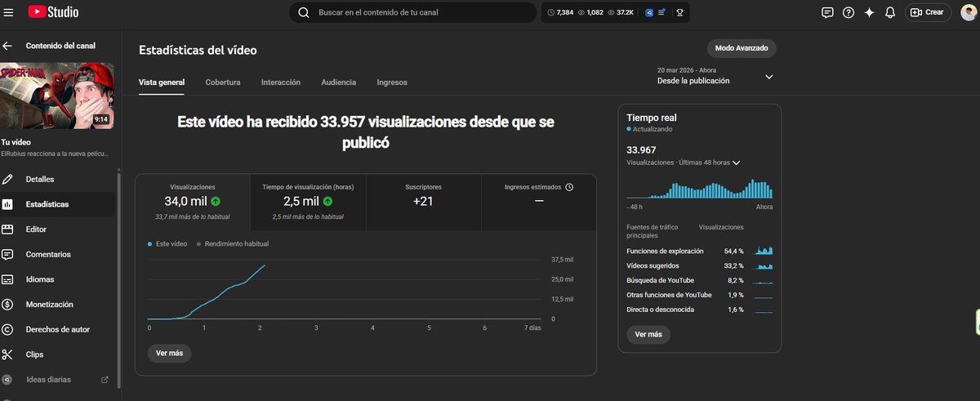Open the help question mark icon

pyautogui.click(x=849, y=12)
